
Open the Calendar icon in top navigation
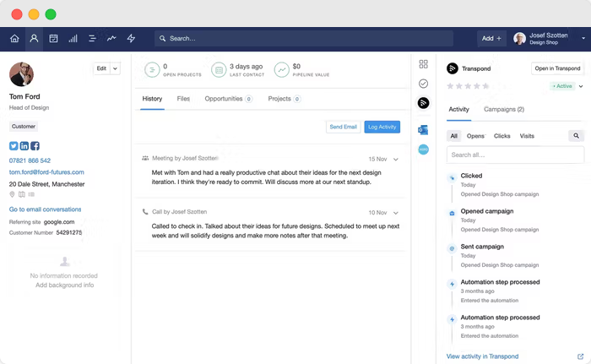click(53, 39)
